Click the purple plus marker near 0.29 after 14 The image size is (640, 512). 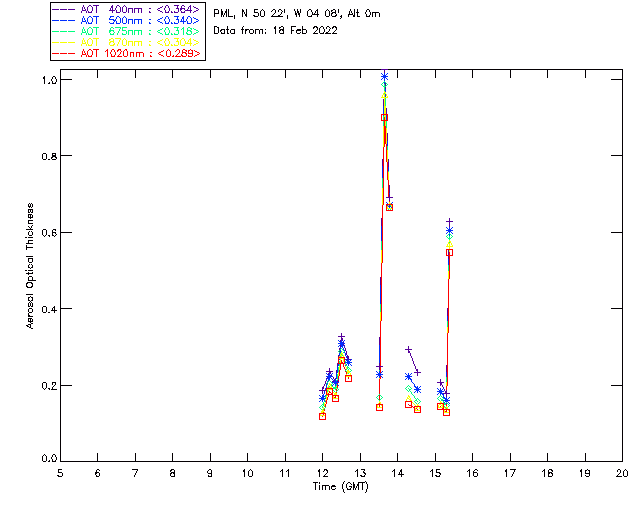click(409, 350)
